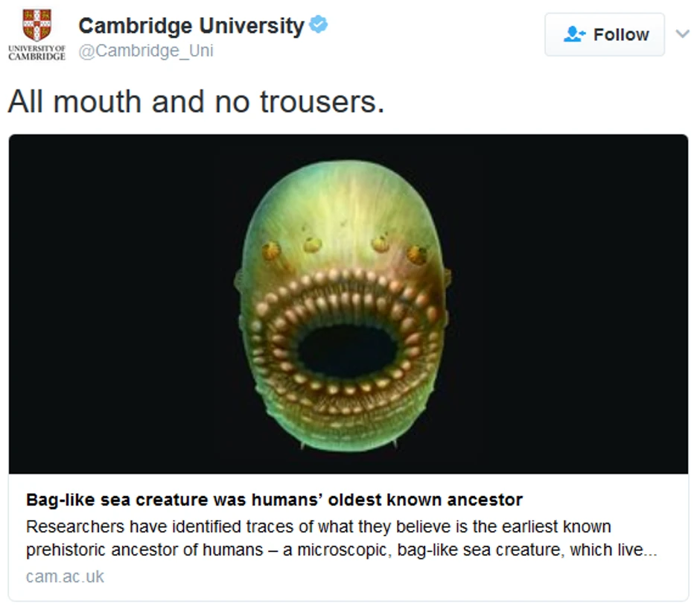The height and width of the screenshot is (610, 700).
Task: Click the word "ancestor" in the headline
Action: (x=482, y=499)
